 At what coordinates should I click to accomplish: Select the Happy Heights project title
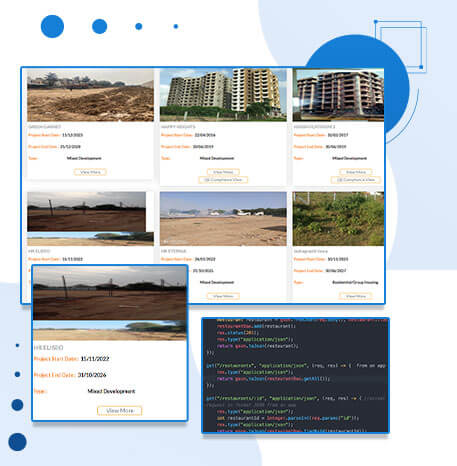[178, 127]
